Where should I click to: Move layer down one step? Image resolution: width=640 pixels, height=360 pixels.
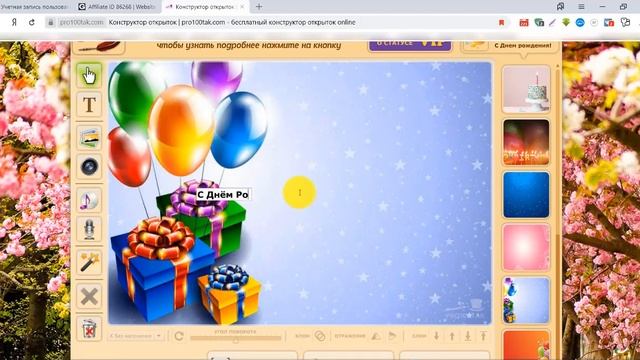click(x=436, y=336)
